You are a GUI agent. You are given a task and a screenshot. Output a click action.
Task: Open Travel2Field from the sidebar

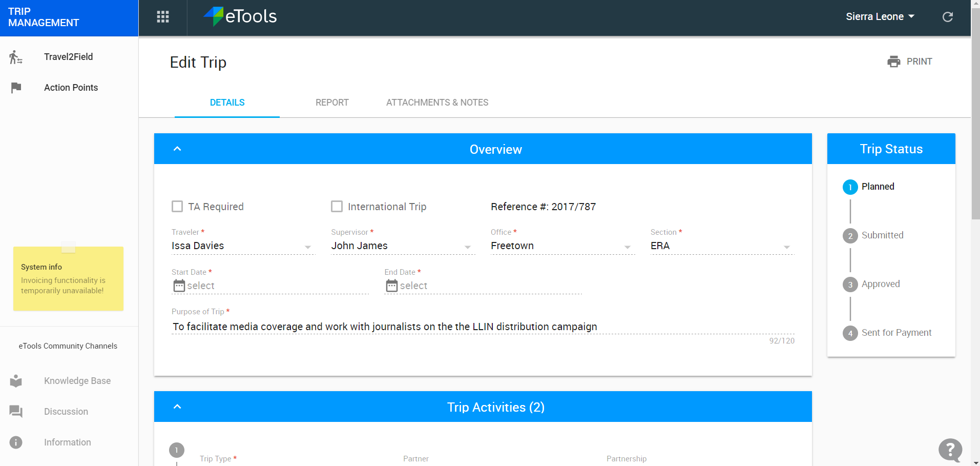click(69, 56)
